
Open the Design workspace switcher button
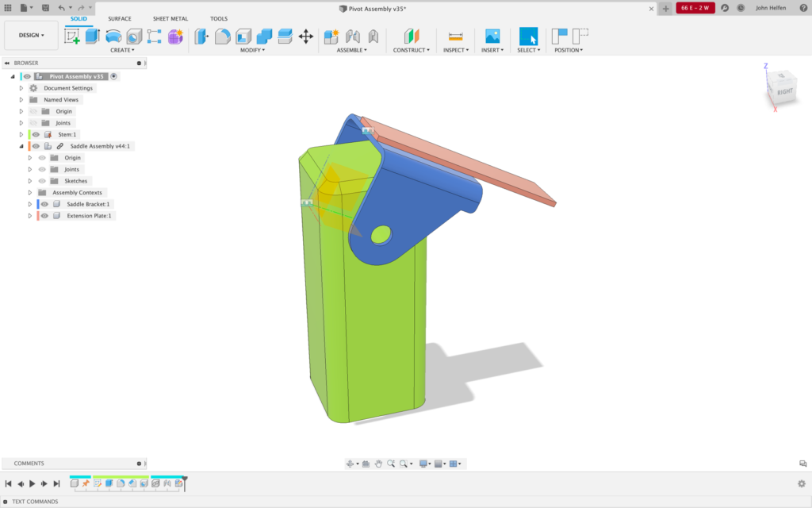[32, 36]
